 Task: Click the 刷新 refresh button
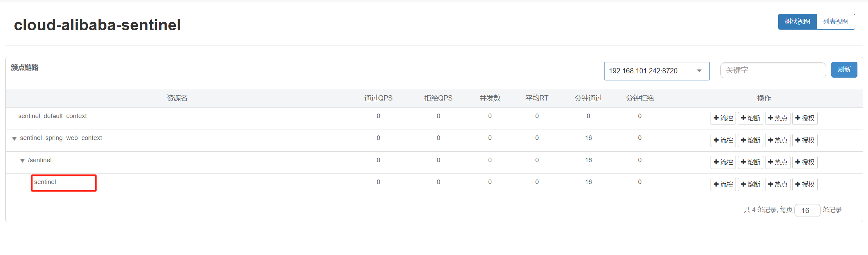pyautogui.click(x=844, y=69)
